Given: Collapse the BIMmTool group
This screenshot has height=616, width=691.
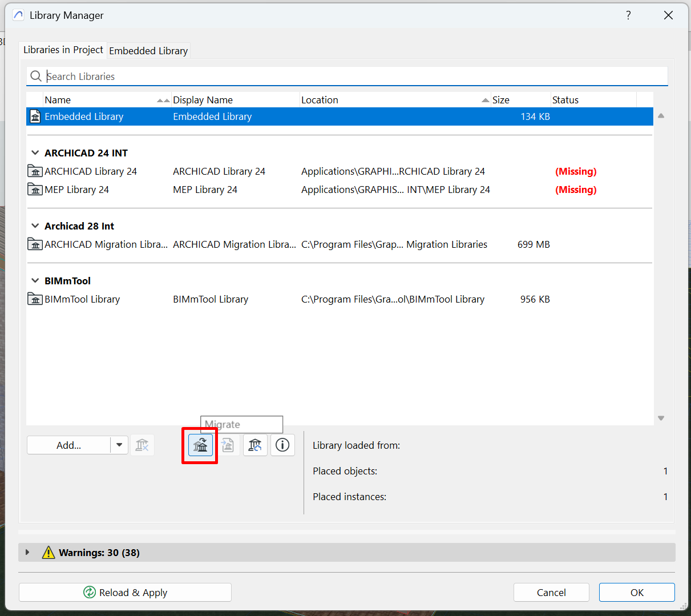Looking at the screenshot, I should click(x=35, y=281).
